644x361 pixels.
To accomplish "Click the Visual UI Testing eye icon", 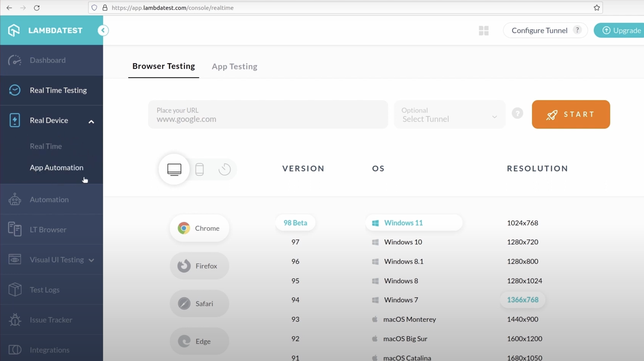I will [x=15, y=259].
